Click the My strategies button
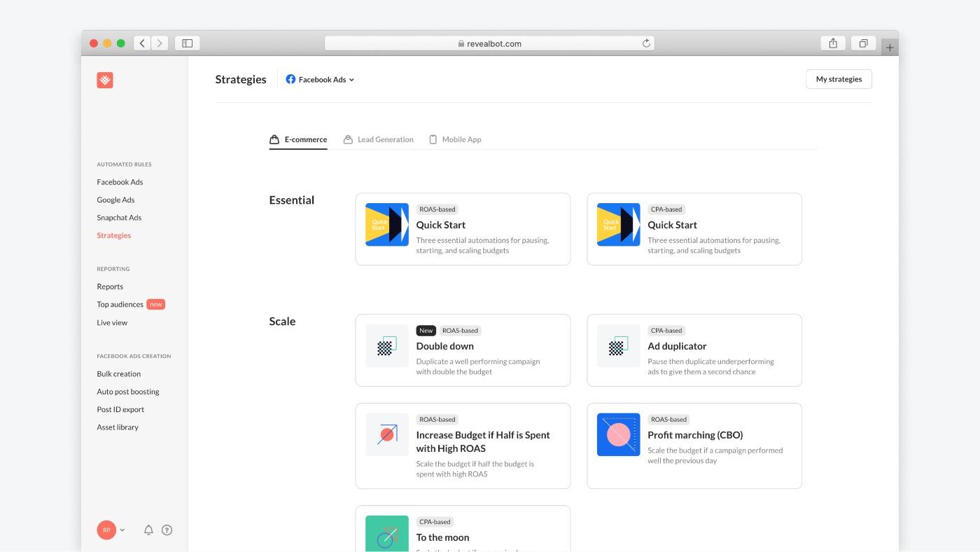The width and height of the screenshot is (980, 552). 839,79
